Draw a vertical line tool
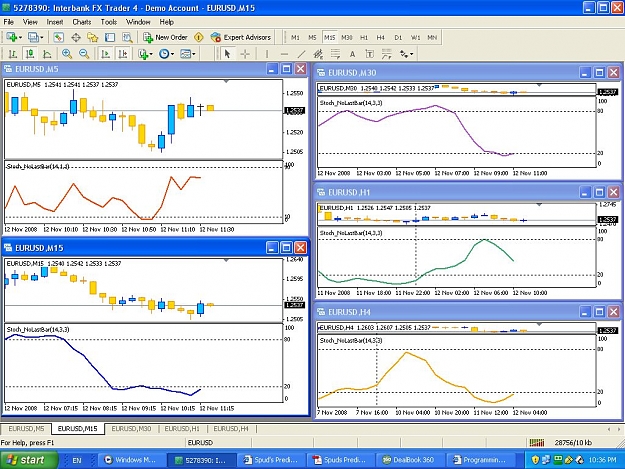 click(x=267, y=54)
